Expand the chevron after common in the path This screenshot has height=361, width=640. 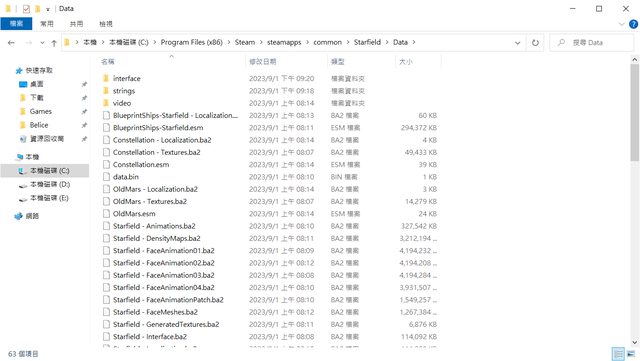click(x=348, y=42)
